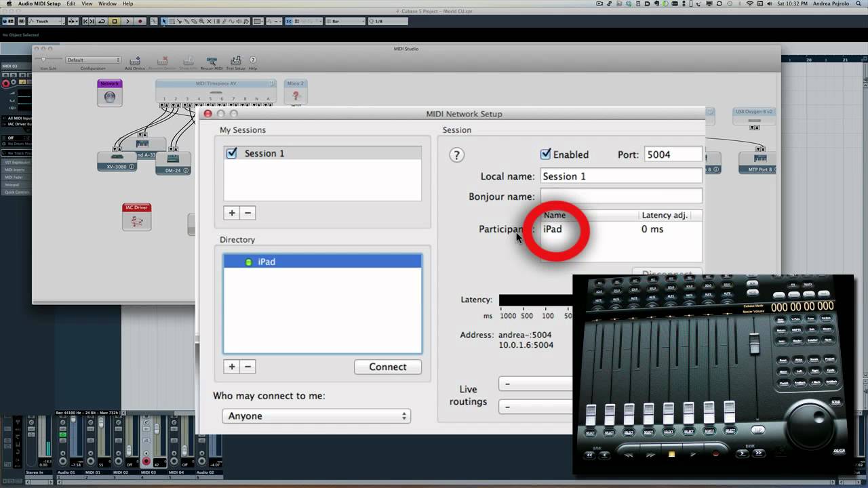This screenshot has height=488, width=868.
Task: Select iPad participant row
Action: (x=621, y=229)
